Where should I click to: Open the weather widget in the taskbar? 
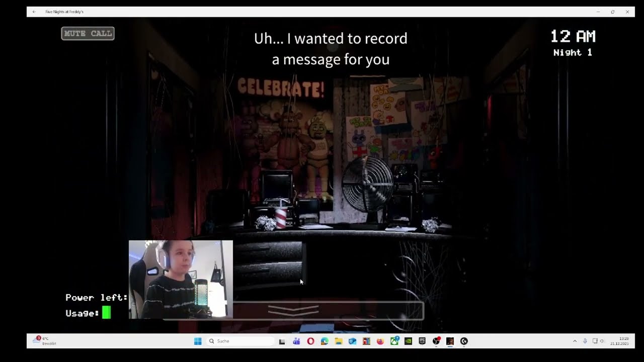click(x=44, y=341)
